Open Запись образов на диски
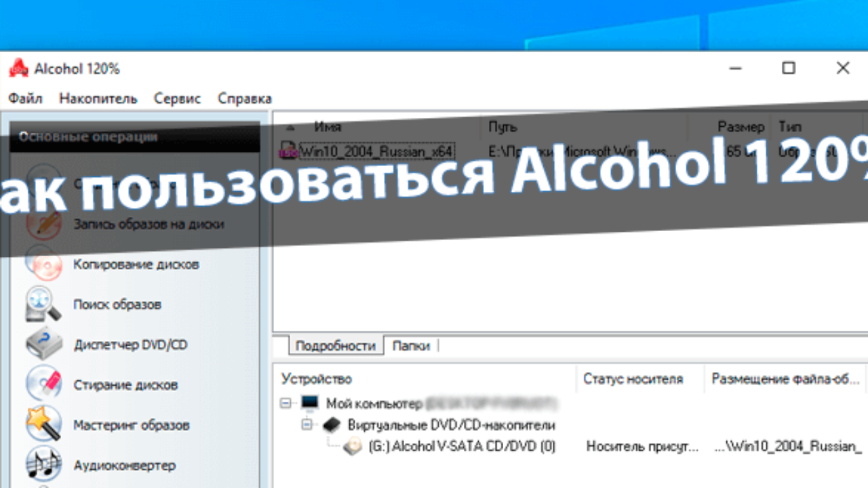The width and height of the screenshot is (868, 488). (149, 224)
